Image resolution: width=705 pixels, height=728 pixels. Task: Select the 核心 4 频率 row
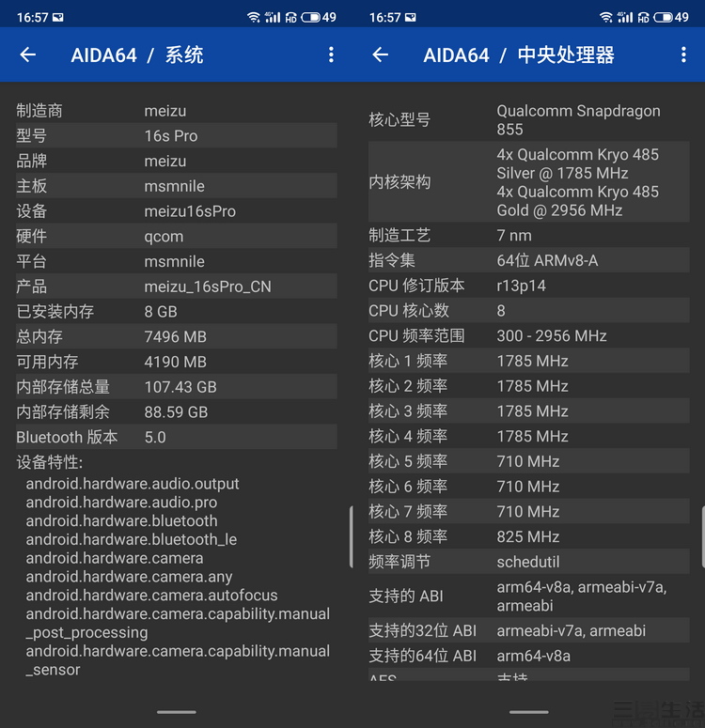point(529,436)
